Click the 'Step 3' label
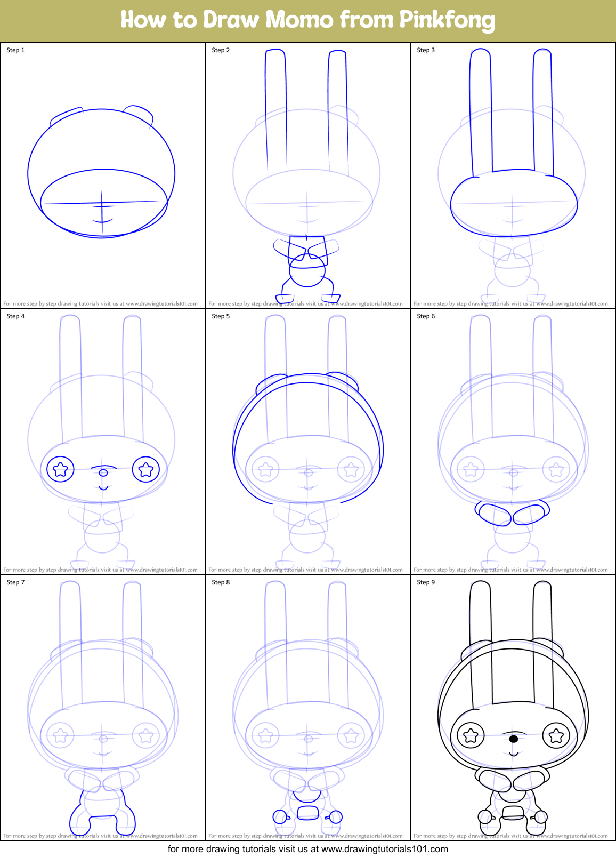616x857 pixels. click(426, 50)
